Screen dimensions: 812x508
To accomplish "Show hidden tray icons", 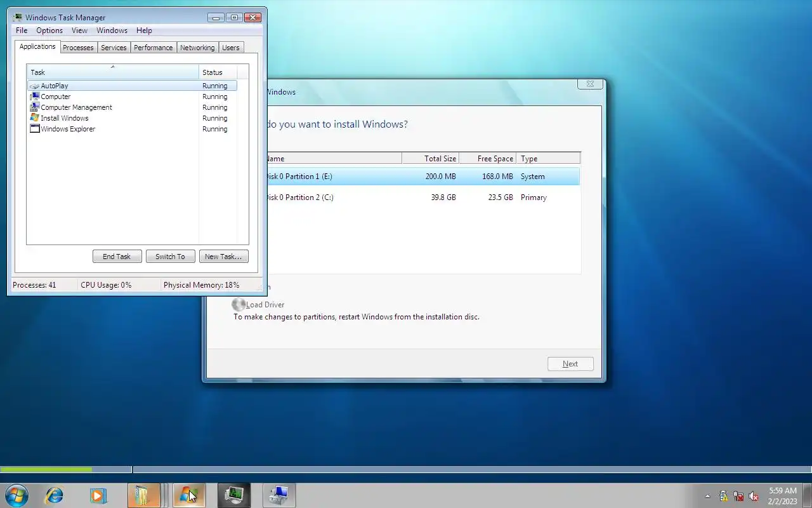I will 708,496.
